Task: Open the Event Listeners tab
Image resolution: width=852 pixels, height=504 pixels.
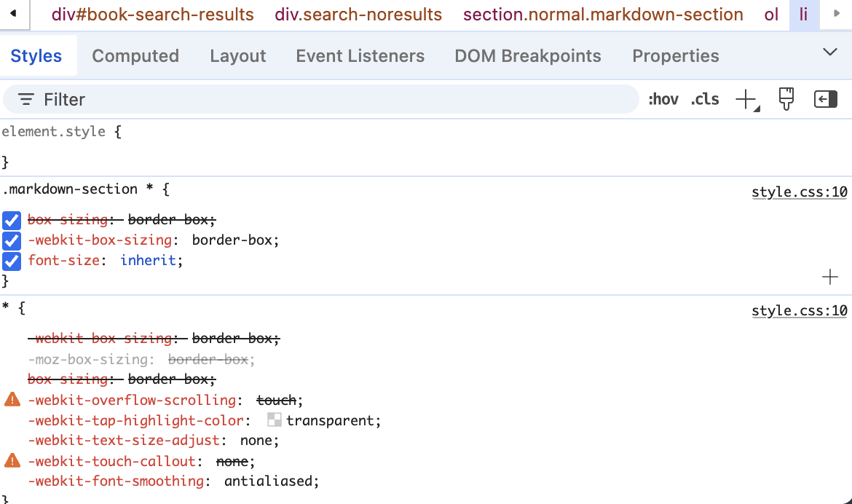Action: pos(360,55)
